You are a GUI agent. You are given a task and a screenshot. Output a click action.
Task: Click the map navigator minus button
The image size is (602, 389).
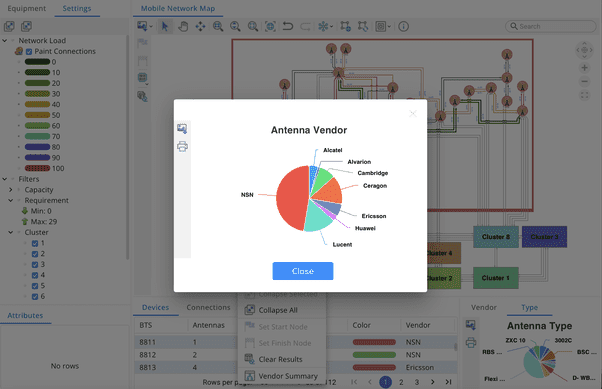pos(584,81)
